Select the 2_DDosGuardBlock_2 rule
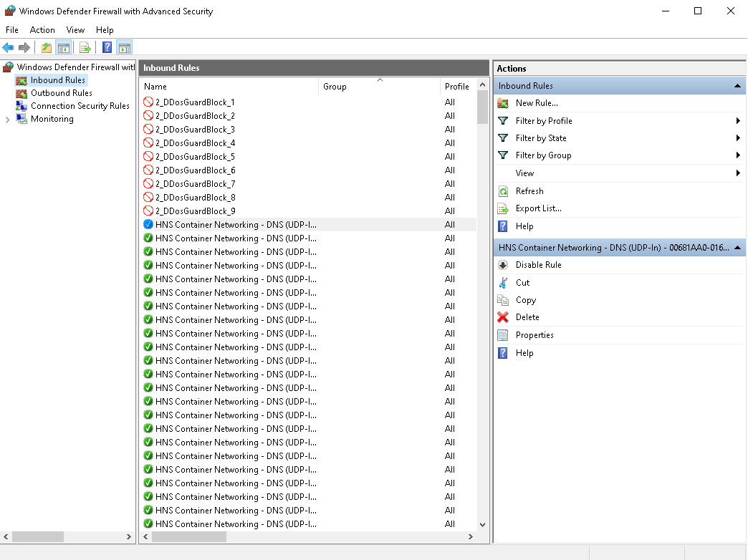 click(x=308, y=116)
